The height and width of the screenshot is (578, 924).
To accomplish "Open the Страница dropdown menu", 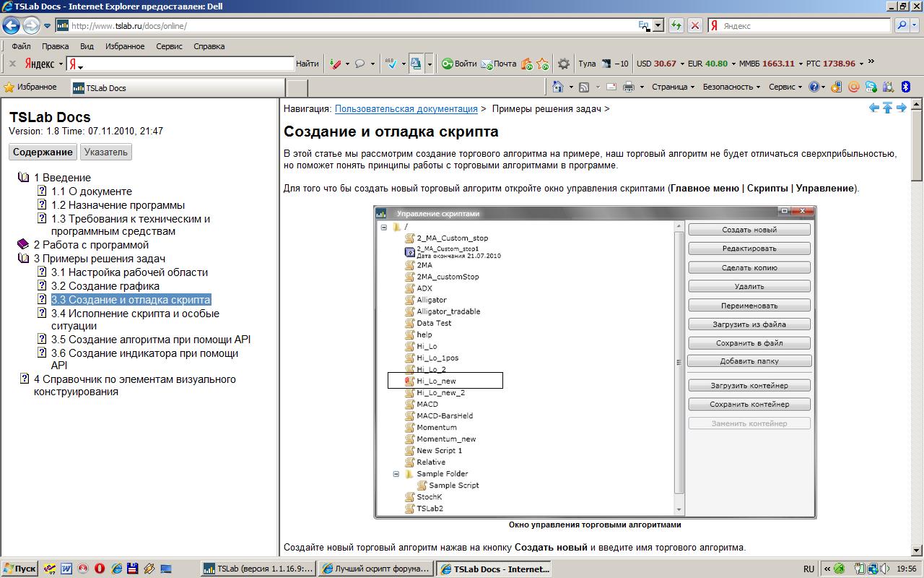I will click(673, 87).
